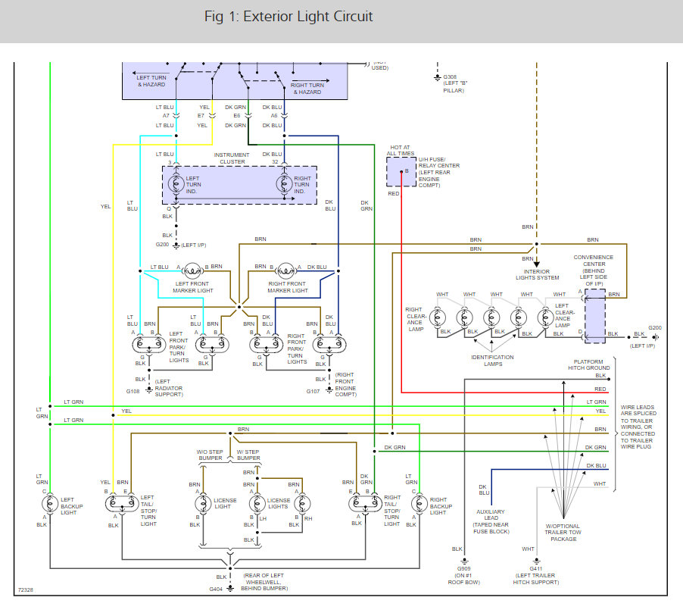
Task: Click the 'HOT AT ALL TIMES' label
Action: (x=401, y=151)
